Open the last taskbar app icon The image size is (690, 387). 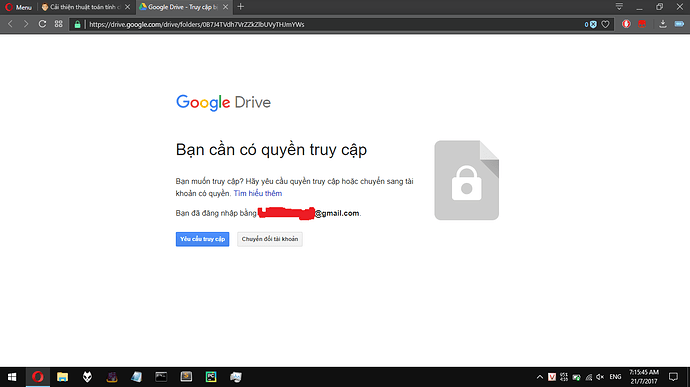236,377
